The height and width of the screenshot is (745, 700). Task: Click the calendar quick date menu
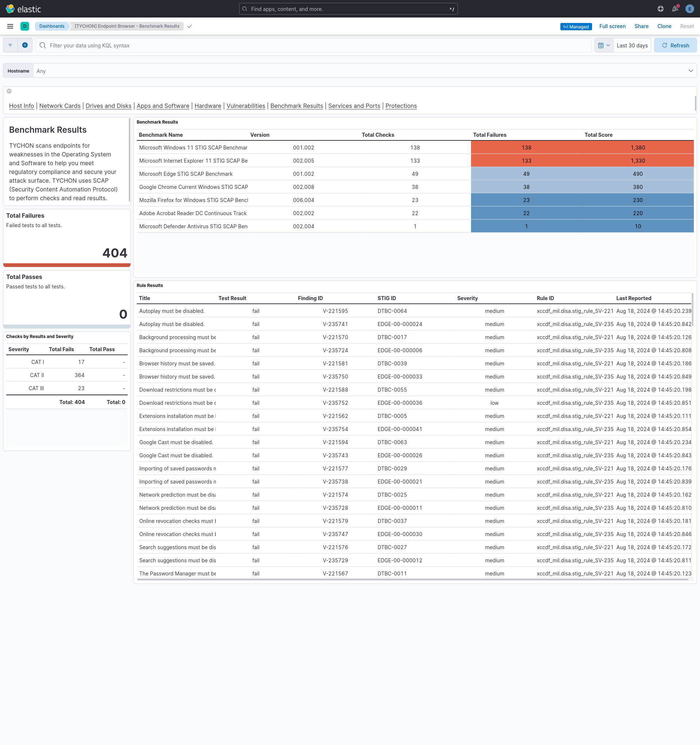(604, 45)
